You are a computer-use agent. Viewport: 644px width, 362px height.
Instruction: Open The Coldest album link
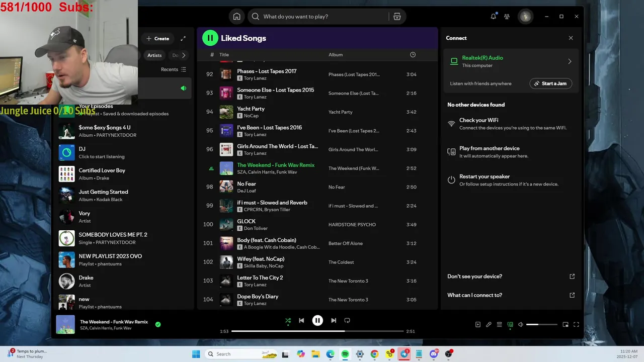341,262
